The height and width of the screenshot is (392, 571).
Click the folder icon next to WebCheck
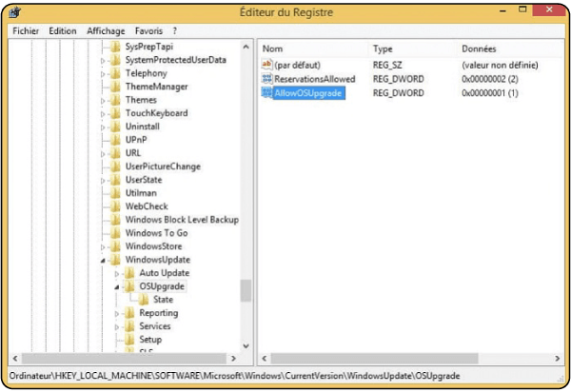click(x=115, y=206)
